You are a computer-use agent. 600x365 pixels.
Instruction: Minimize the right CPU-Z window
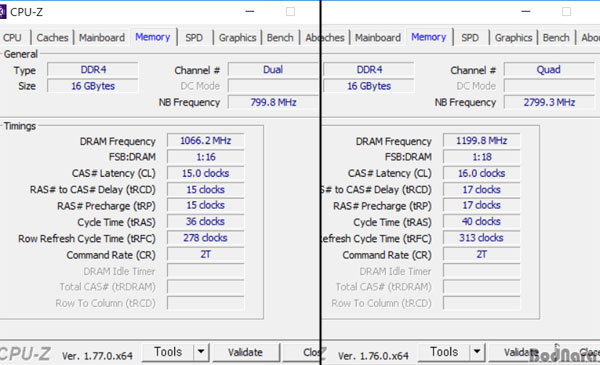pyautogui.click(x=526, y=11)
